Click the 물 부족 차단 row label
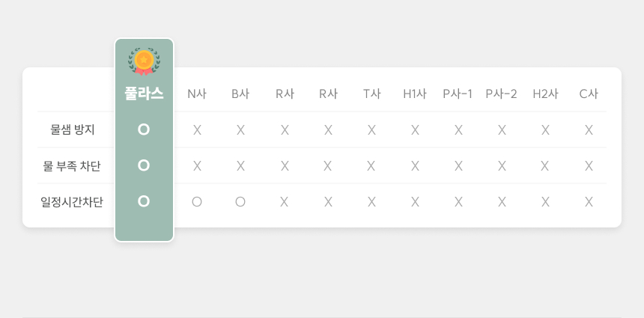 pyautogui.click(x=72, y=165)
